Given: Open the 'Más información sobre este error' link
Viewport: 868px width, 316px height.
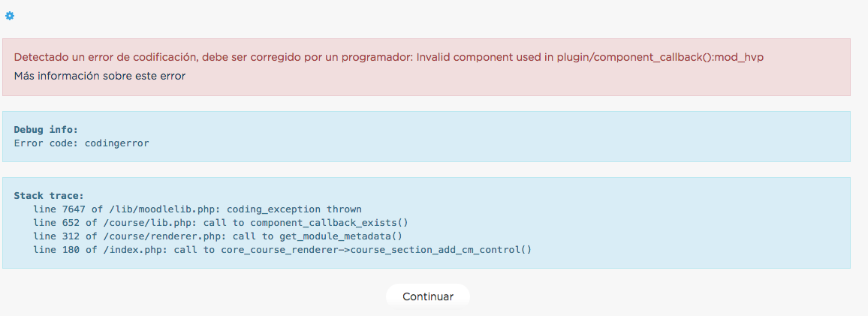Looking at the screenshot, I should coord(100,77).
